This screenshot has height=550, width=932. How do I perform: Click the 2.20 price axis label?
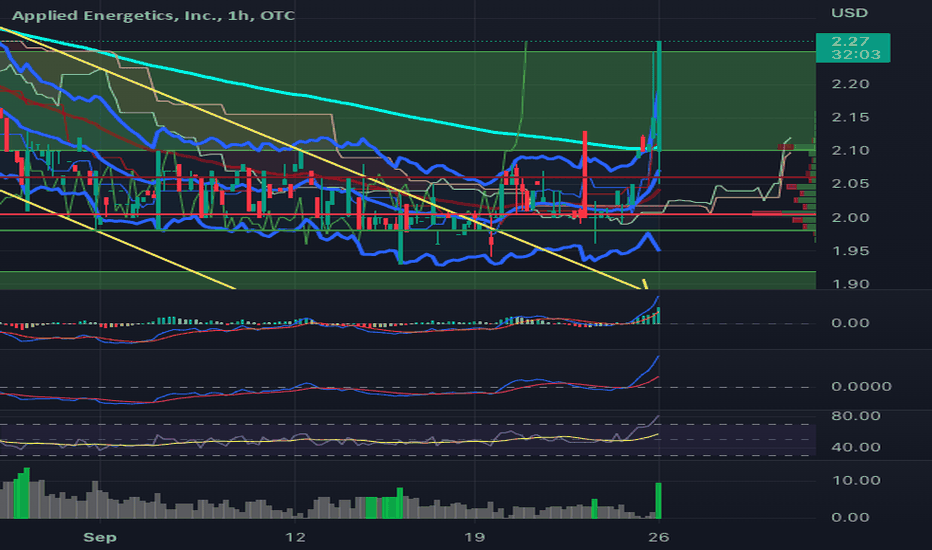coord(851,84)
